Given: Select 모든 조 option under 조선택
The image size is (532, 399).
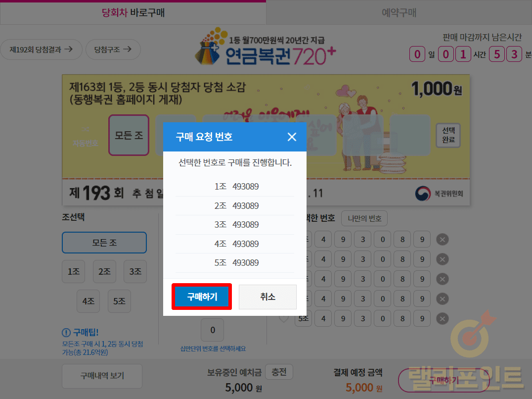Looking at the screenshot, I should [x=104, y=243].
